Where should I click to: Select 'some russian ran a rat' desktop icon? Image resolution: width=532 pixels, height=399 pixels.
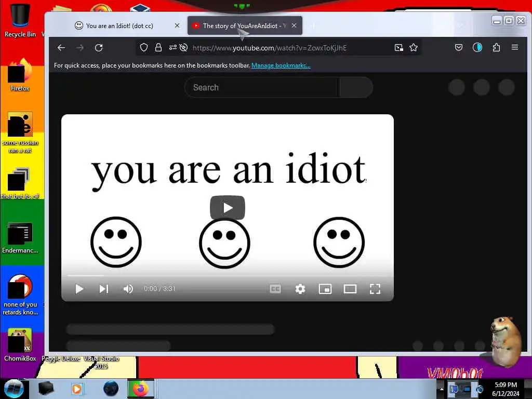point(20,132)
